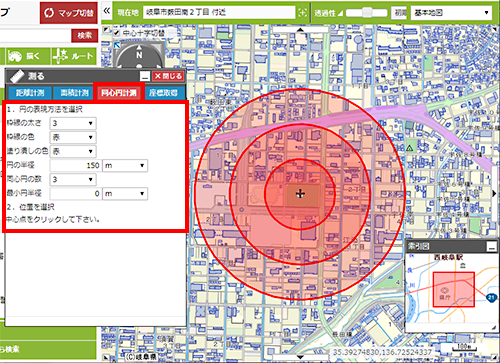Open the 基本地図 base map dropdown
Viewport: 500px width, 363px height.
[451, 13]
